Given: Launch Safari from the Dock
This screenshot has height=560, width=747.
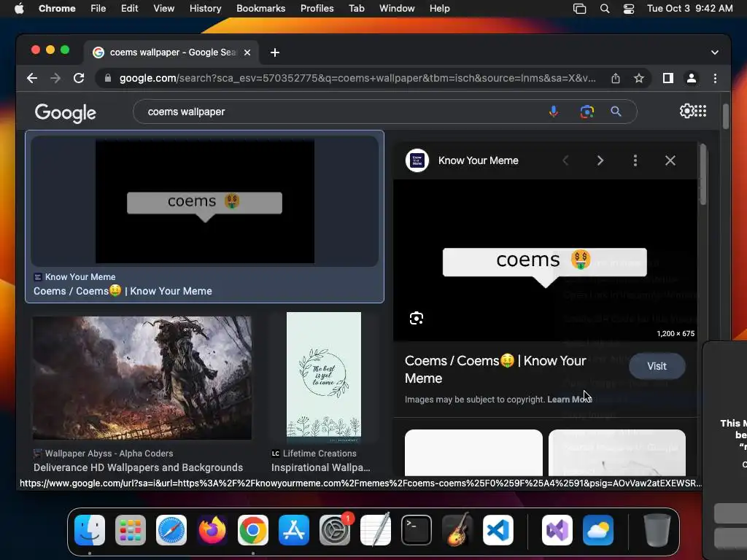Looking at the screenshot, I should click(171, 529).
